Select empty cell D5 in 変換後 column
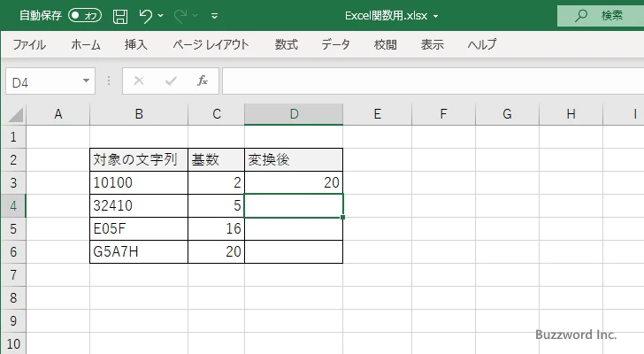Viewport: 644px width, 354px height. tap(294, 228)
